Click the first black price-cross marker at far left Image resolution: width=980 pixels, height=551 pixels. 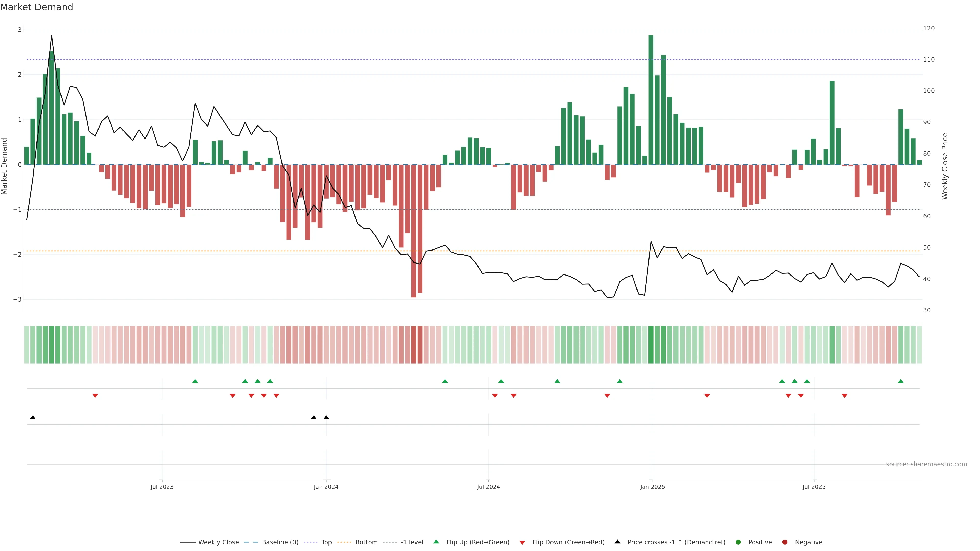point(33,418)
